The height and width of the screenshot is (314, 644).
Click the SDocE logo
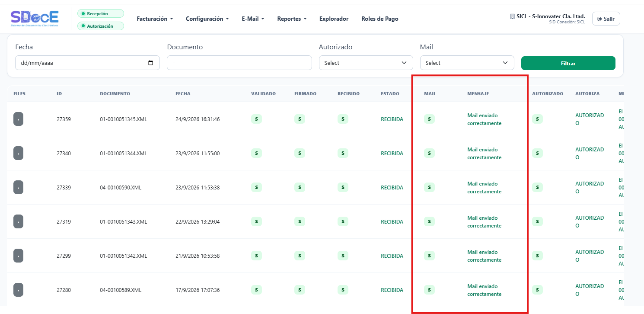[x=35, y=19]
